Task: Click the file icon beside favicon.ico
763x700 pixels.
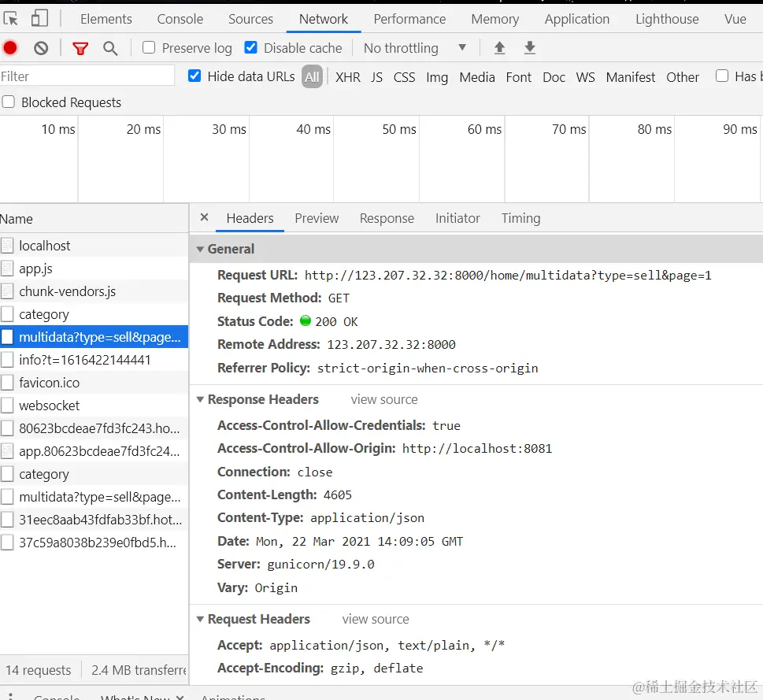Action: 7,383
